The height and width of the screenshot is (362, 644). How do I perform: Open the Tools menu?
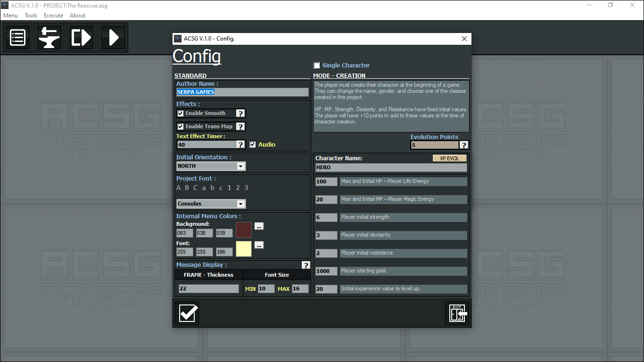click(31, 16)
